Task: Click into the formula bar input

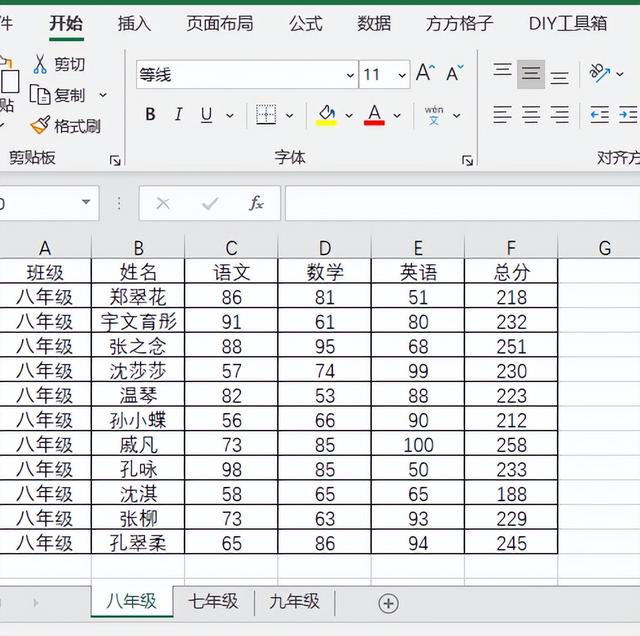Action: tap(462, 203)
